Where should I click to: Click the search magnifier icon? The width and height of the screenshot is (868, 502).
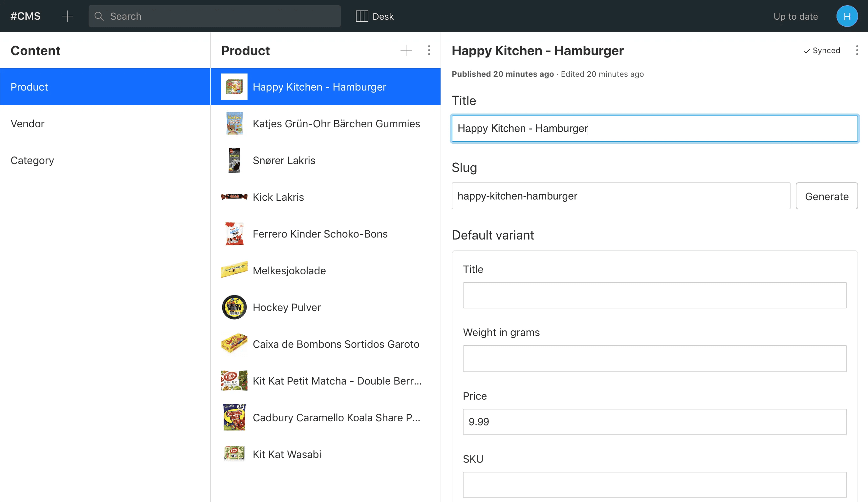(x=99, y=16)
